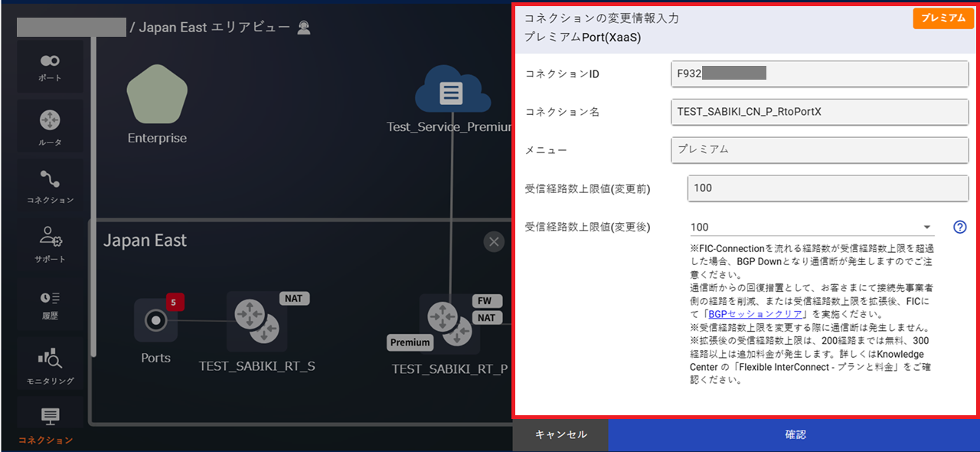Click the コネクション名 input field

[x=819, y=112]
